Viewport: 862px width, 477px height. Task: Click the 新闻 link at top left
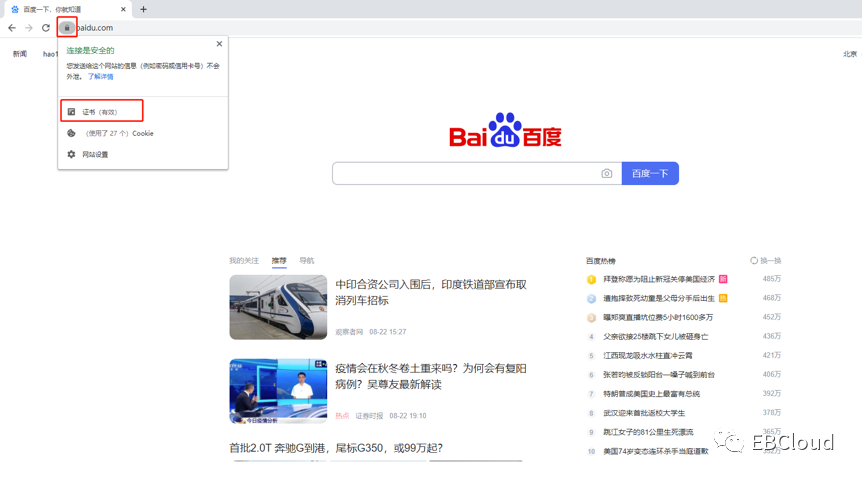click(x=20, y=54)
